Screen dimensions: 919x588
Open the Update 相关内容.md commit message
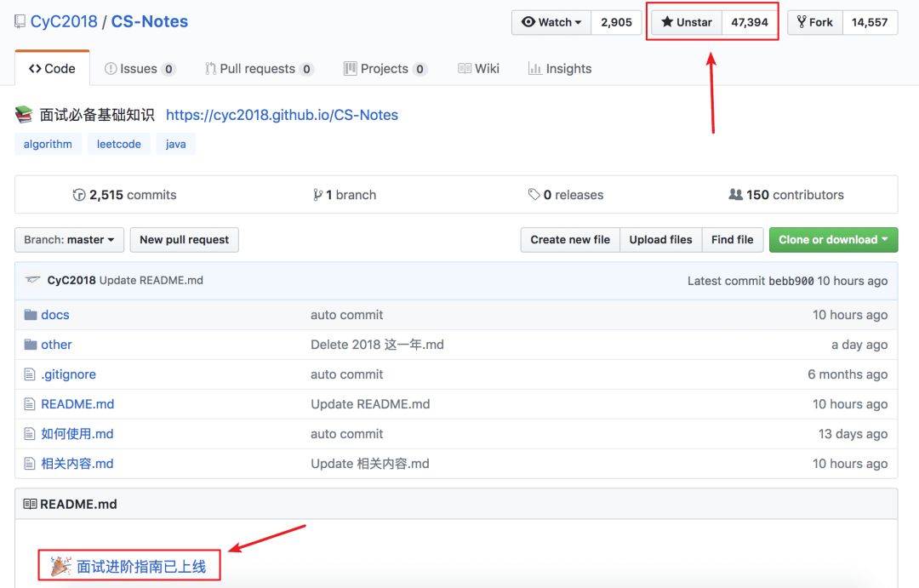click(x=370, y=464)
